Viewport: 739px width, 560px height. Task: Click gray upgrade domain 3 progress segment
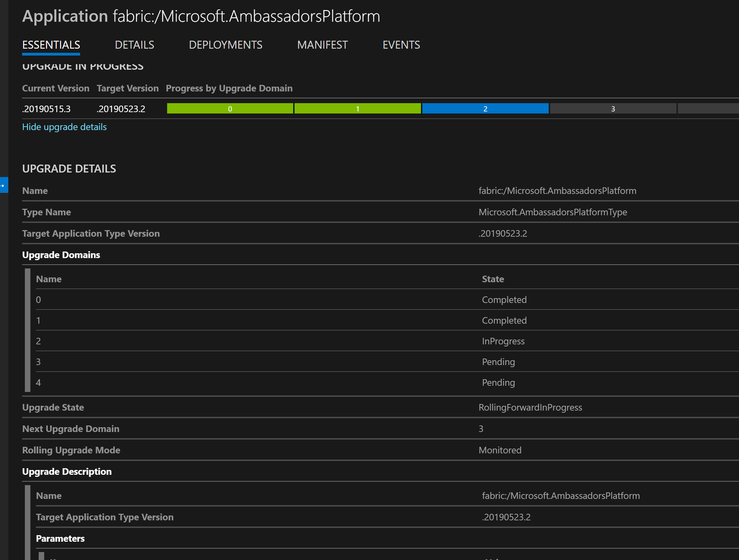(x=613, y=109)
